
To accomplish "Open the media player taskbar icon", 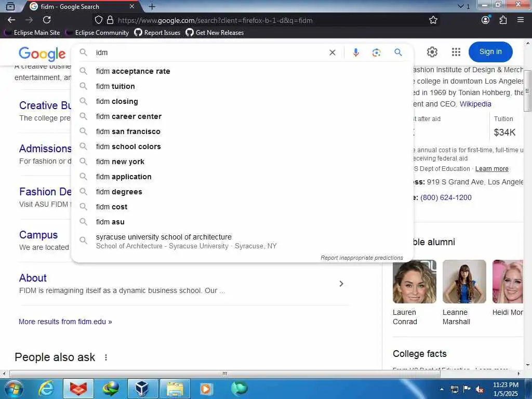I will (x=206, y=389).
